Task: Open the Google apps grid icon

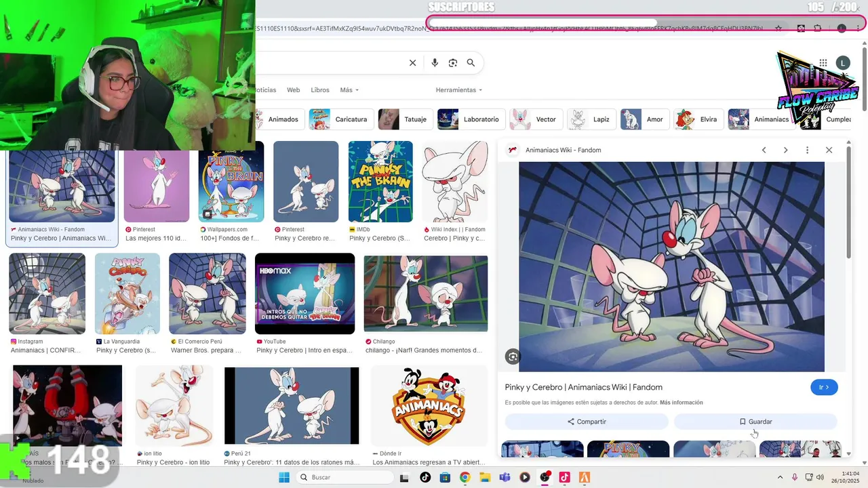Action: tap(823, 63)
